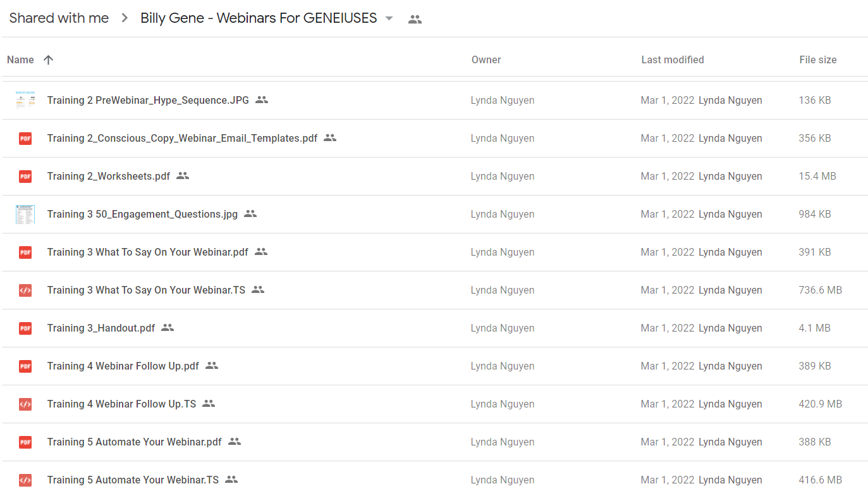Click the 389 KB file size value
The image size is (868, 498).
point(815,366)
